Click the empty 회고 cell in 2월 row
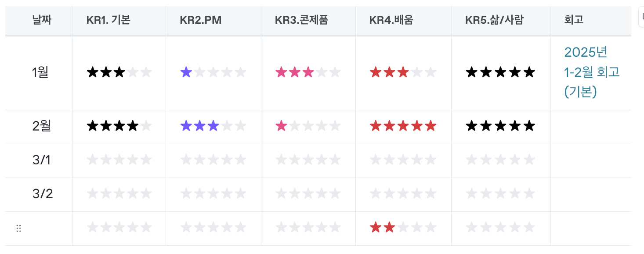This screenshot has height=254, width=644. coord(591,127)
